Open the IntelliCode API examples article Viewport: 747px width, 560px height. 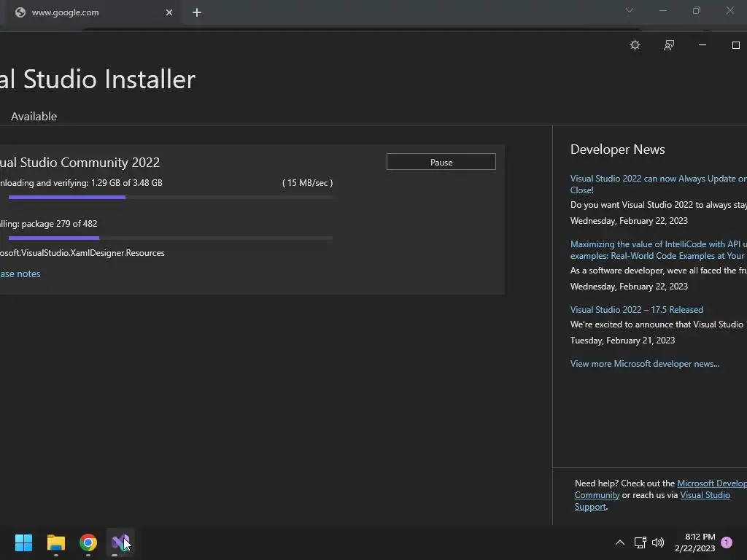click(x=659, y=250)
